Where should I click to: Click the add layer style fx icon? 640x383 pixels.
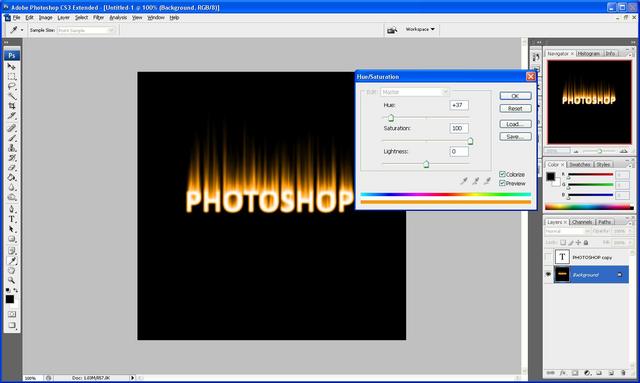[x=563, y=373]
